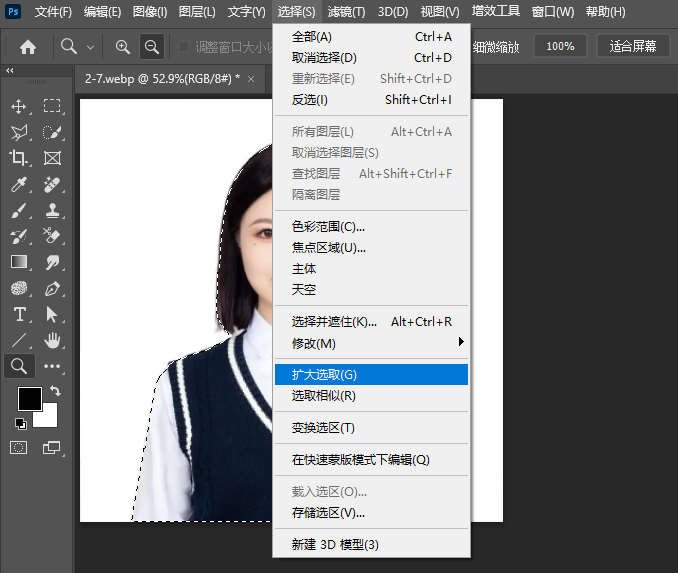Choose 焦点区域(U)... menu item
The image size is (678, 573).
[371, 248]
